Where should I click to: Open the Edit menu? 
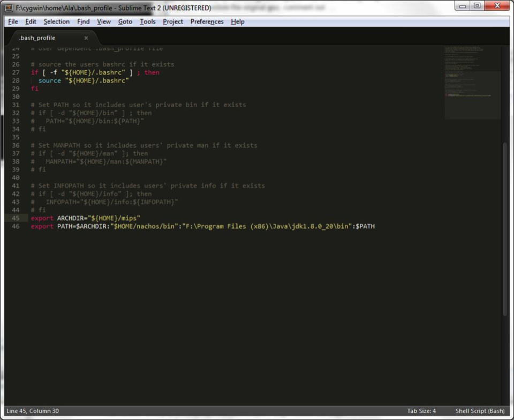(31, 21)
